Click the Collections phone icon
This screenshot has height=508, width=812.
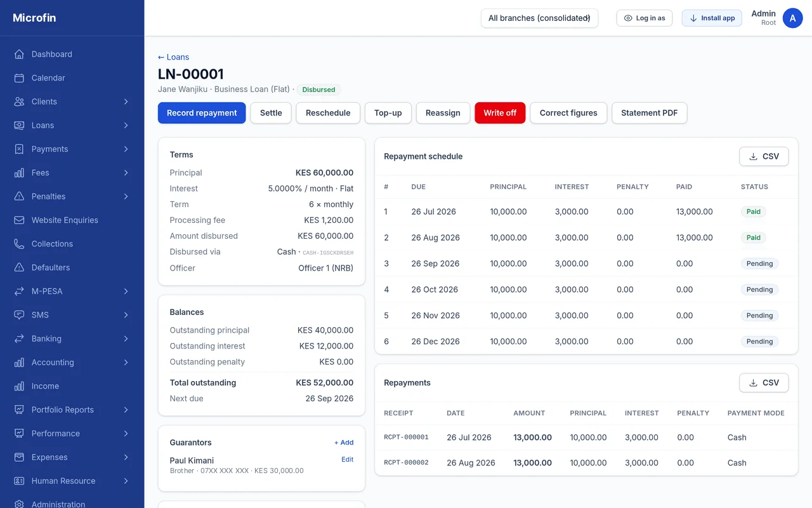[19, 244]
